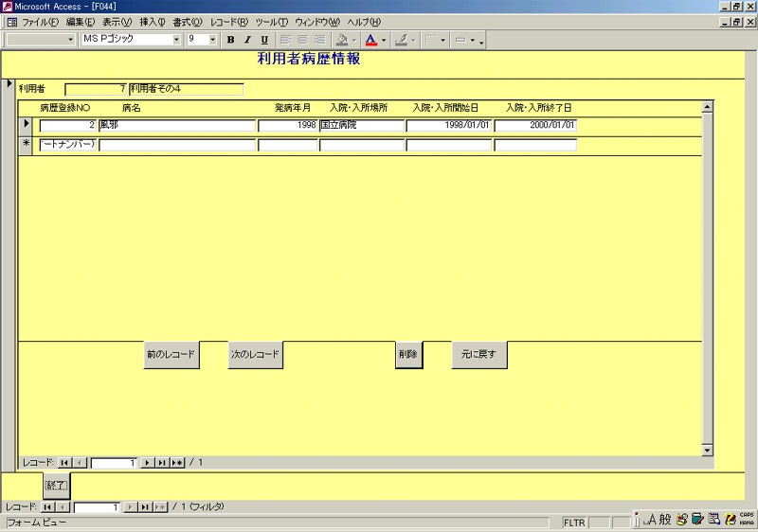Open the font name dropdown MS Pゴシック

click(176, 40)
